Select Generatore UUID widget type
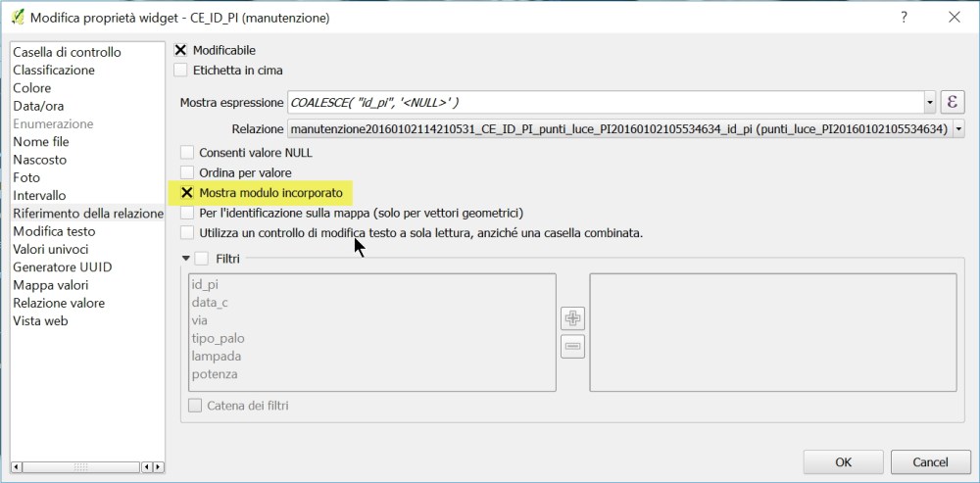 point(63,267)
